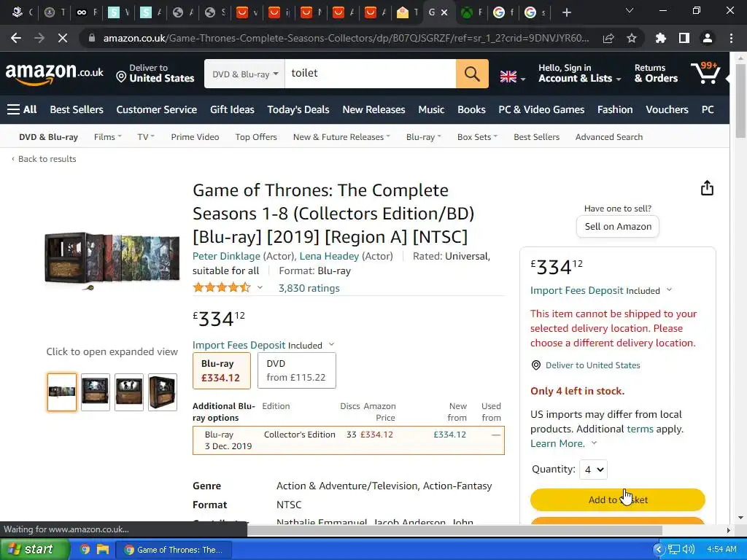Open the folder icon in the taskbar
The width and height of the screenshot is (747, 560).
(x=103, y=550)
